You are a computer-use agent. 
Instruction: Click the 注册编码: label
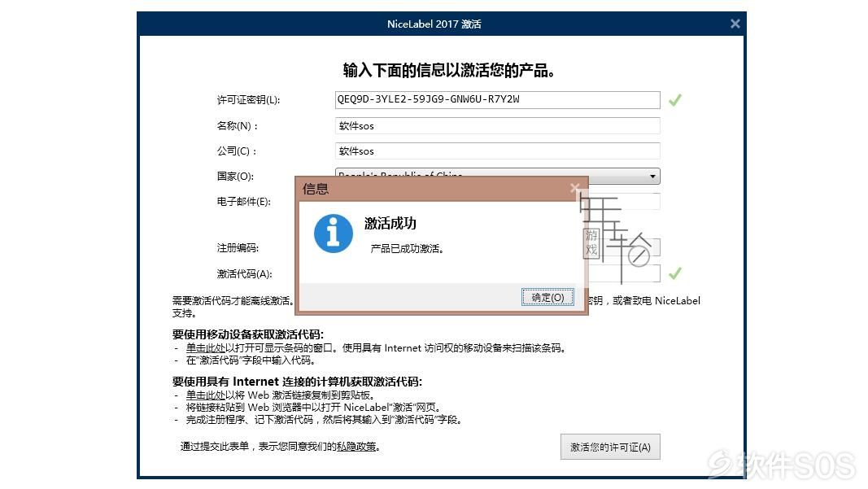pyautogui.click(x=238, y=247)
